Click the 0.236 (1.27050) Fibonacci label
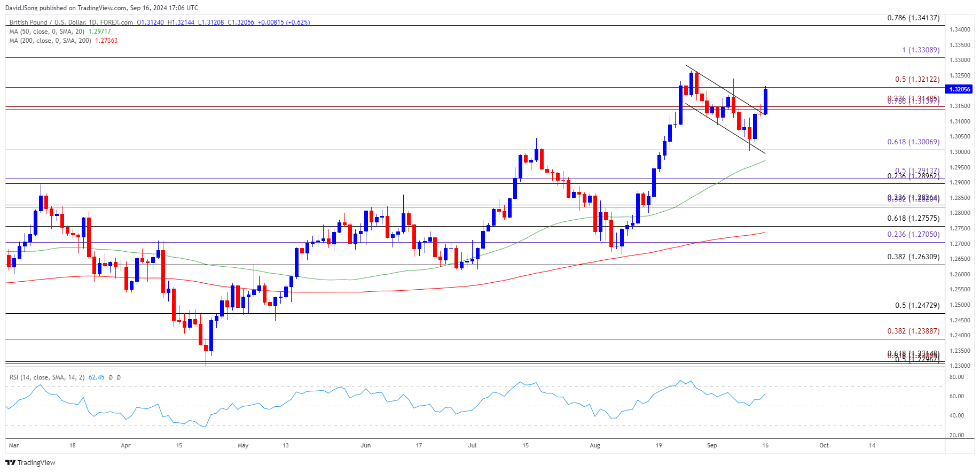 pyautogui.click(x=913, y=234)
